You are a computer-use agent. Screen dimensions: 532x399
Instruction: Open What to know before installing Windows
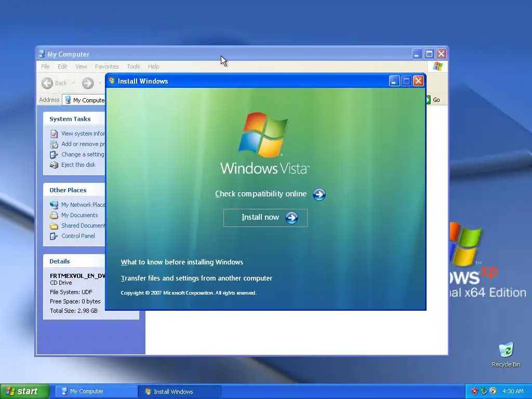coord(182,262)
